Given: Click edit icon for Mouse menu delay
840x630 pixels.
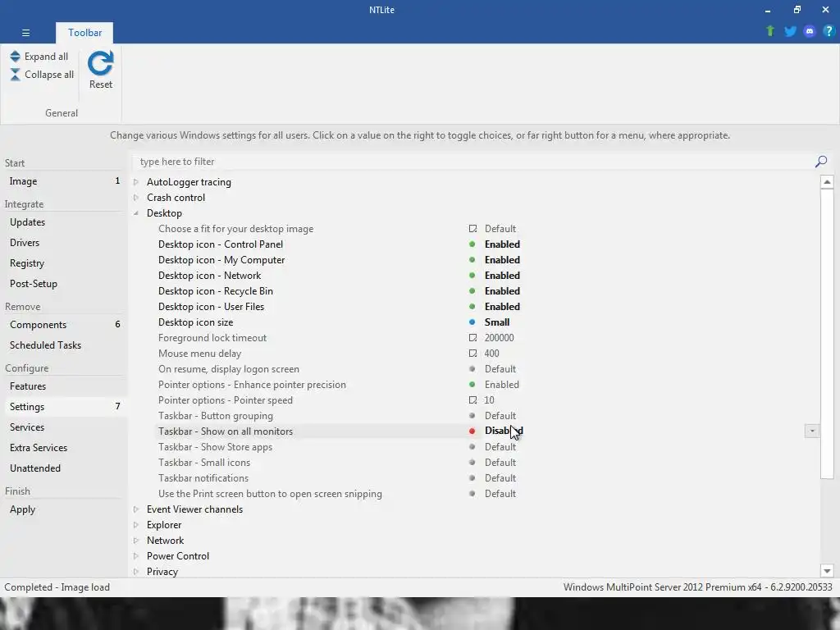Looking at the screenshot, I should tap(472, 354).
